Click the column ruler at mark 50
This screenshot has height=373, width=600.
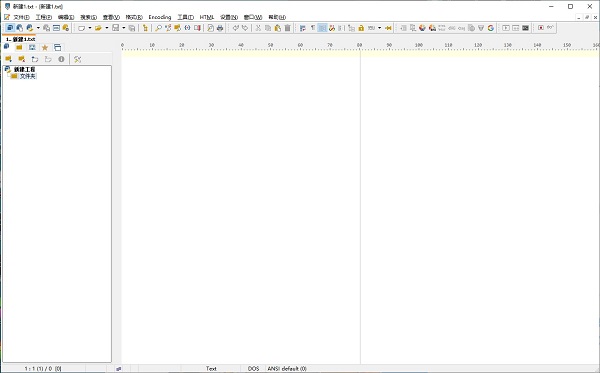point(271,46)
